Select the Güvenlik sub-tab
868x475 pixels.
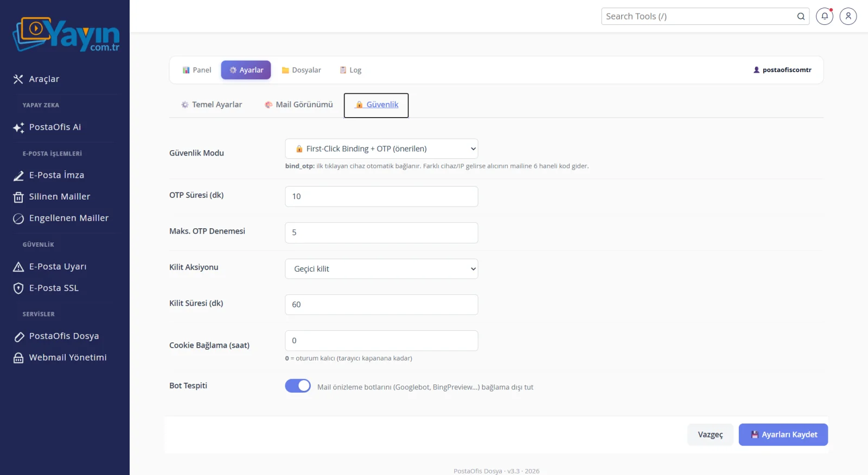(376, 105)
